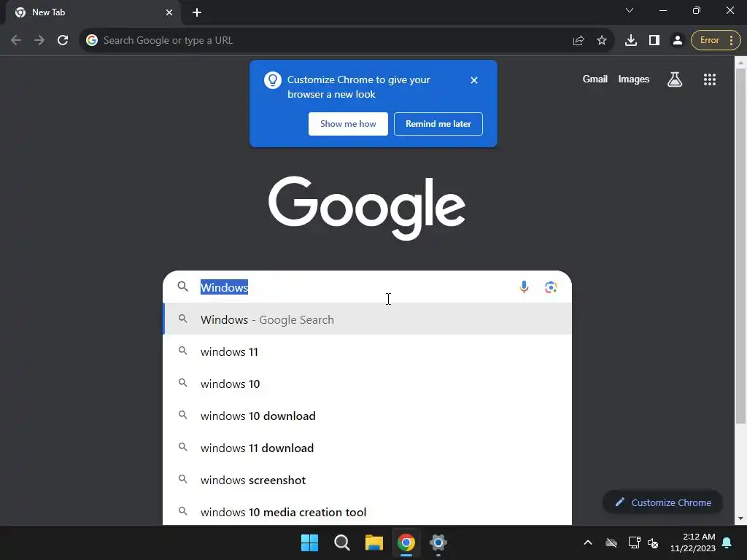The height and width of the screenshot is (560, 747).
Task: Open the Google apps grid icon
Action: 709,79
